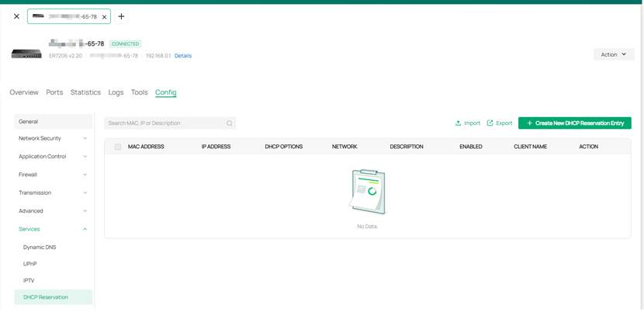This screenshot has width=644, height=312.
Task: Open the Details link next to IP
Action: pos(183,56)
